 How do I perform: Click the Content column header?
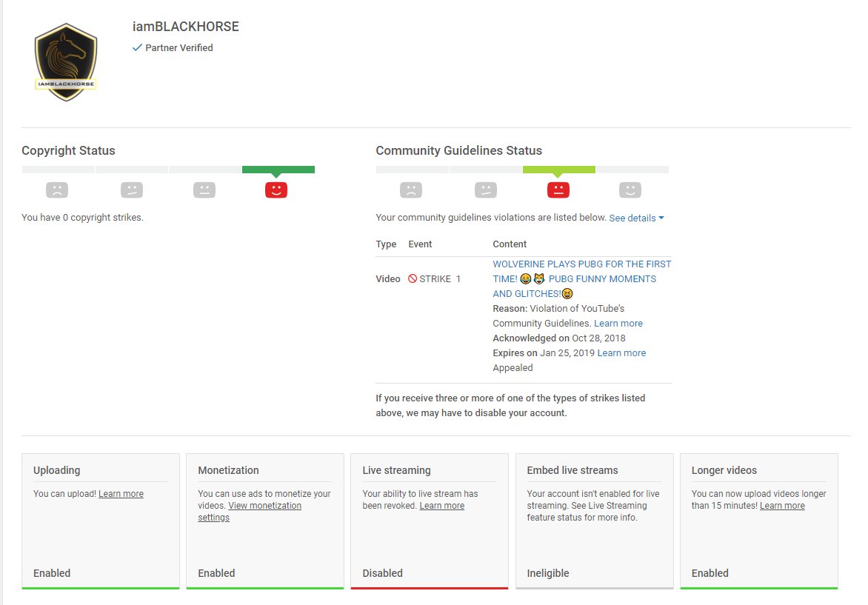pyautogui.click(x=510, y=244)
